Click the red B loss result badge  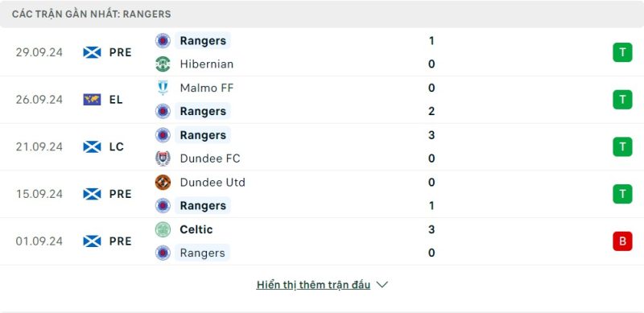[622, 241]
